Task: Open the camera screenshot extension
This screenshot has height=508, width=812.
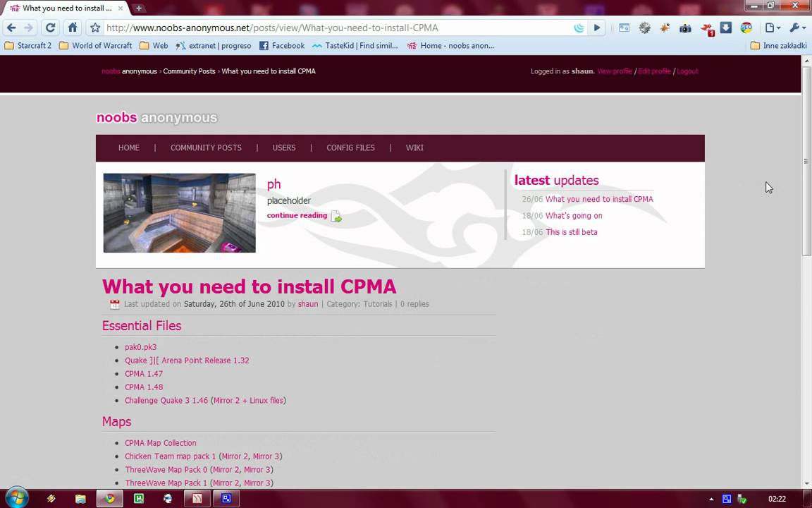Action: tap(685, 28)
